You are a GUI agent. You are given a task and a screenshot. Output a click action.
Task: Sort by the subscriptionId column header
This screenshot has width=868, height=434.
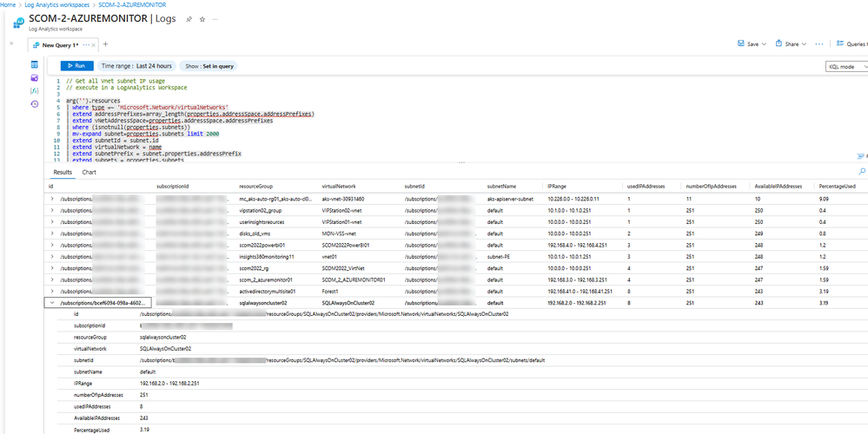[173, 187]
